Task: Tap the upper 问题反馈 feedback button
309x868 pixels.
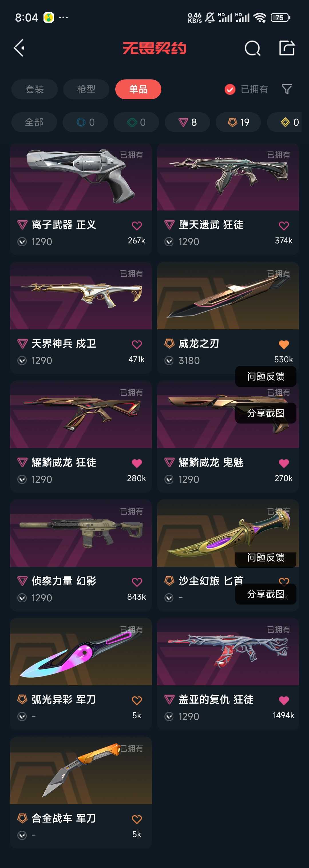Action: pyautogui.click(x=266, y=376)
